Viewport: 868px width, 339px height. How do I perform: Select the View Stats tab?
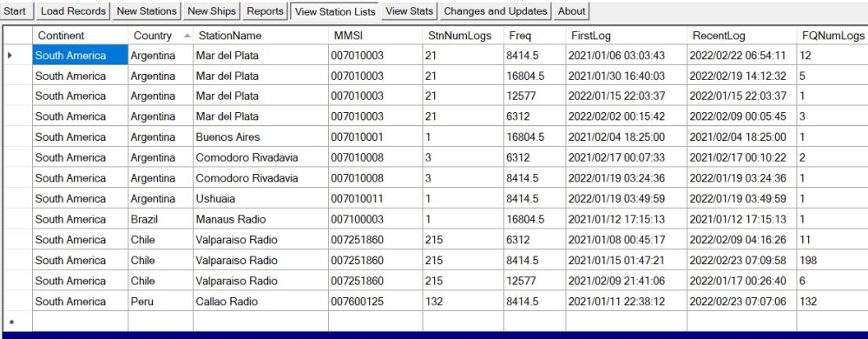410,11
